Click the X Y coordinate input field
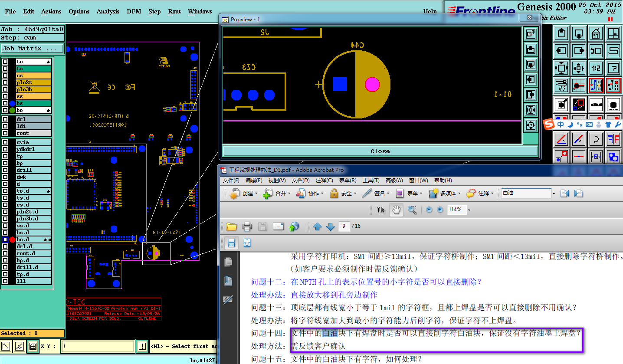The width and height of the screenshot is (623, 364). coord(98,346)
